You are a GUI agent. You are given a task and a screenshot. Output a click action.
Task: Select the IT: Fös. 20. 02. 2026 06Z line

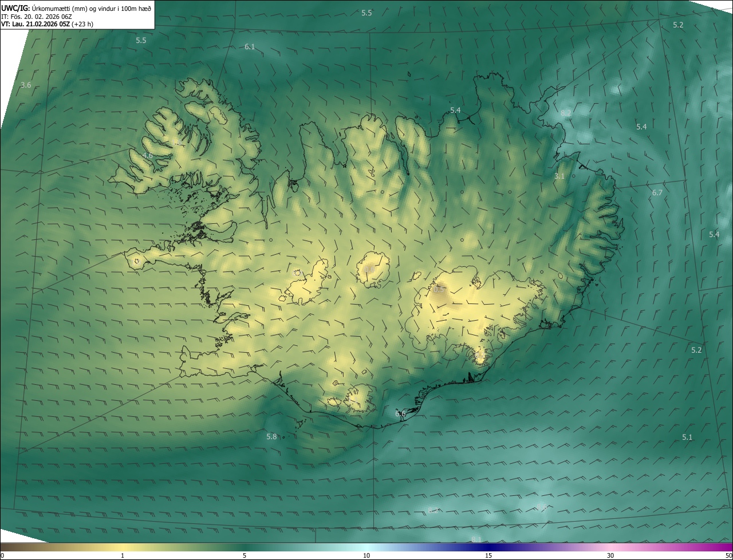[36, 17]
